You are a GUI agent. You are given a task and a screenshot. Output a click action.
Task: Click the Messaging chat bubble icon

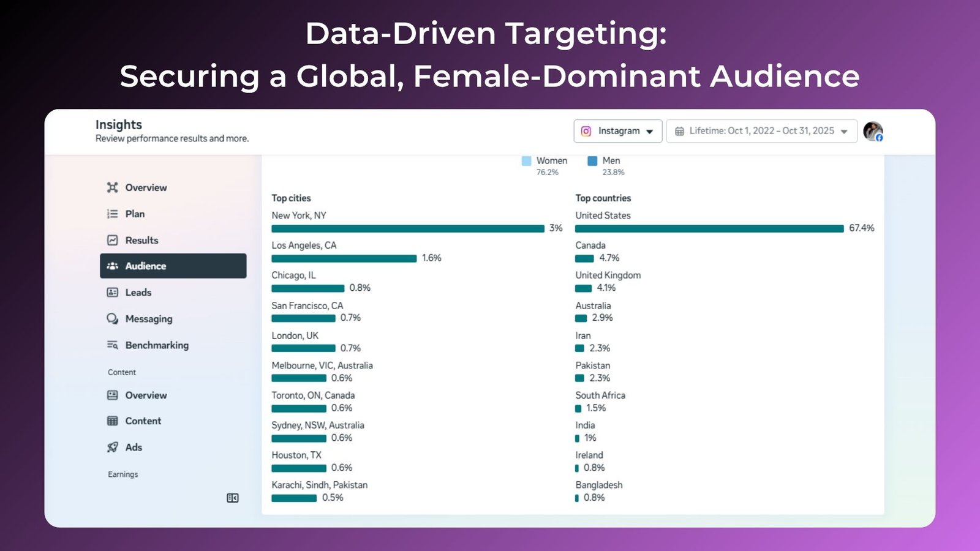point(113,319)
